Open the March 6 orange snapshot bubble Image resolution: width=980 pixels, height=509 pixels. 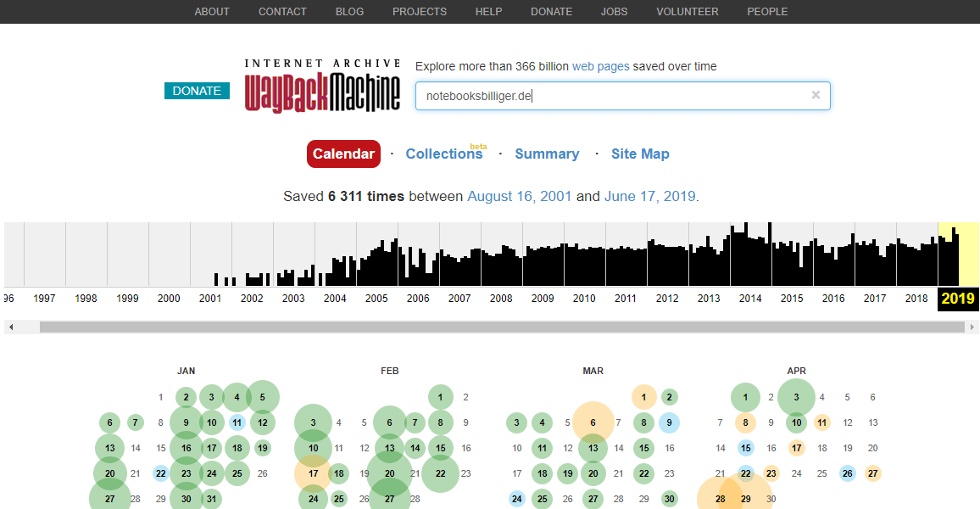[x=593, y=422]
